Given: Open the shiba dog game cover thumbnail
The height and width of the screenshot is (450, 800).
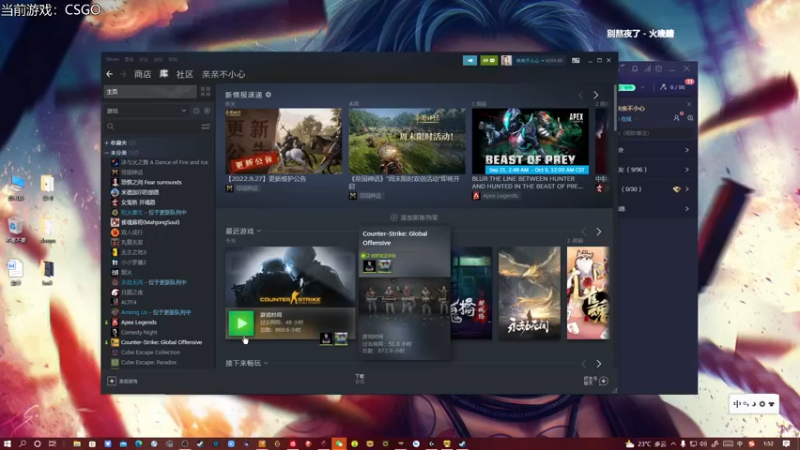Looking at the screenshot, I should click(x=588, y=293).
